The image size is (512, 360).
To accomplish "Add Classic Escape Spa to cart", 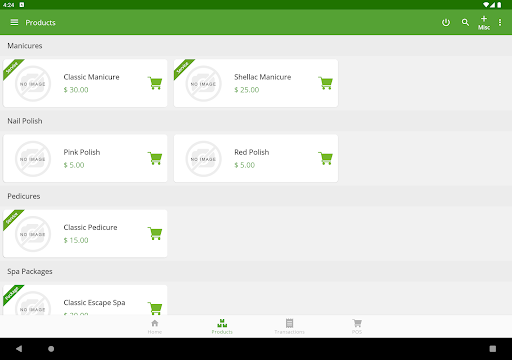I will [155, 308].
